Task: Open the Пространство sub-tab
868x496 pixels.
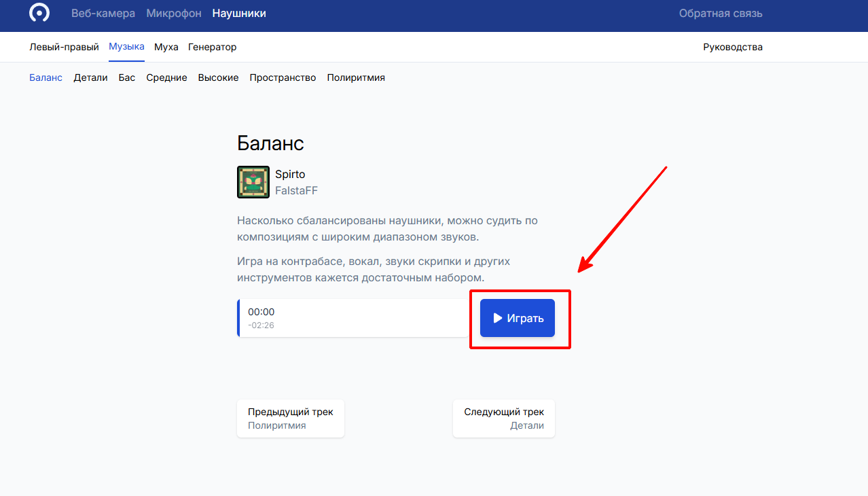Action: pos(283,77)
